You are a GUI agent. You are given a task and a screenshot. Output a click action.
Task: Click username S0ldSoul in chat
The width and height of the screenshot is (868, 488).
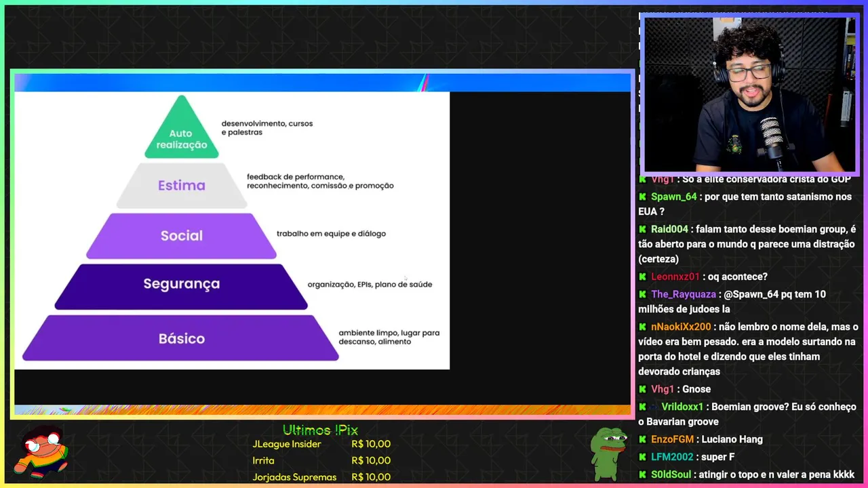(673, 474)
